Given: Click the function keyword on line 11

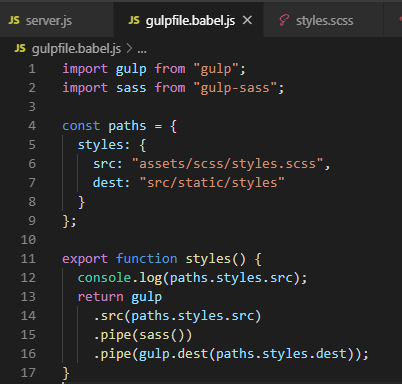Looking at the screenshot, I should (147, 259).
